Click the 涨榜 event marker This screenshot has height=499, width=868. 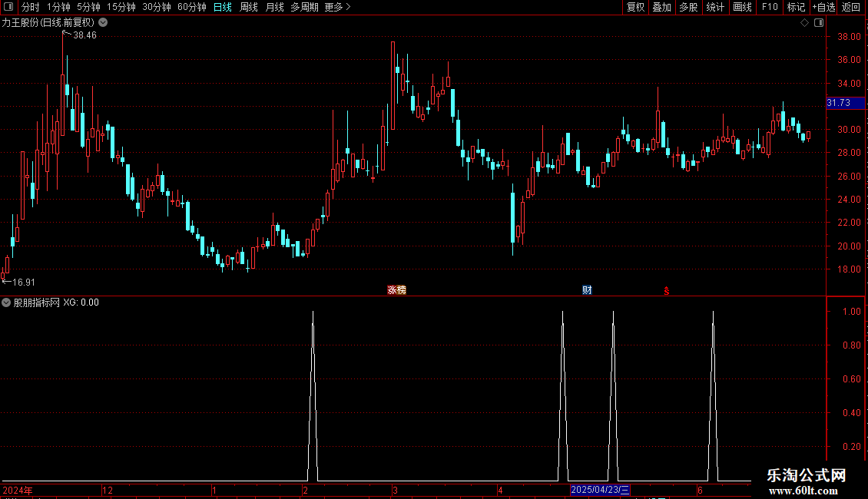click(396, 290)
